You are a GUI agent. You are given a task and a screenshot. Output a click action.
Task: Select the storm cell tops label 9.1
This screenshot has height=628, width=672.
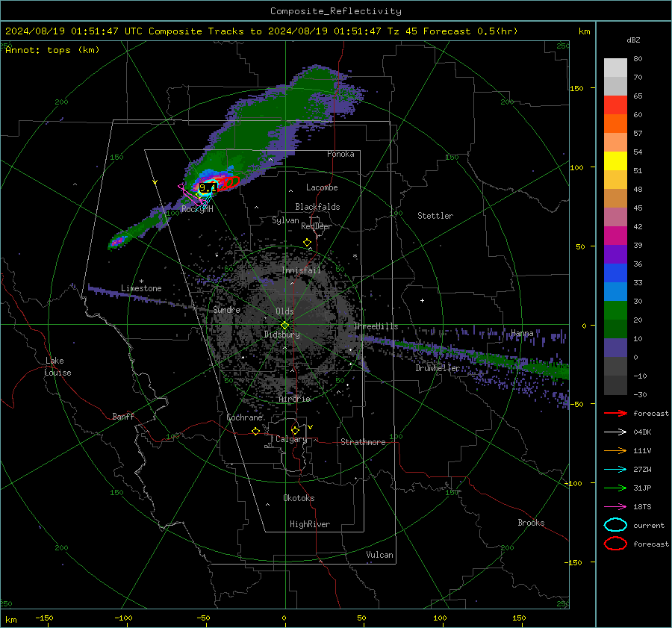(x=208, y=187)
